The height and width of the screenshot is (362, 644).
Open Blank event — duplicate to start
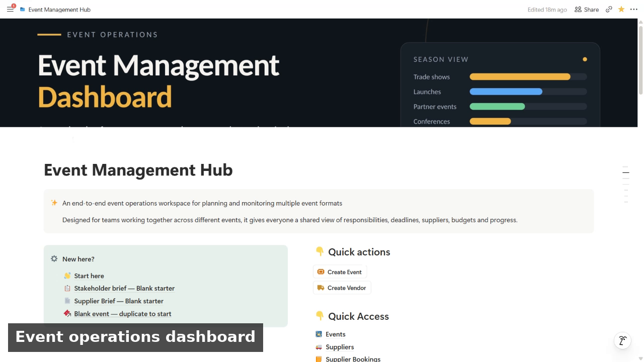click(x=118, y=314)
